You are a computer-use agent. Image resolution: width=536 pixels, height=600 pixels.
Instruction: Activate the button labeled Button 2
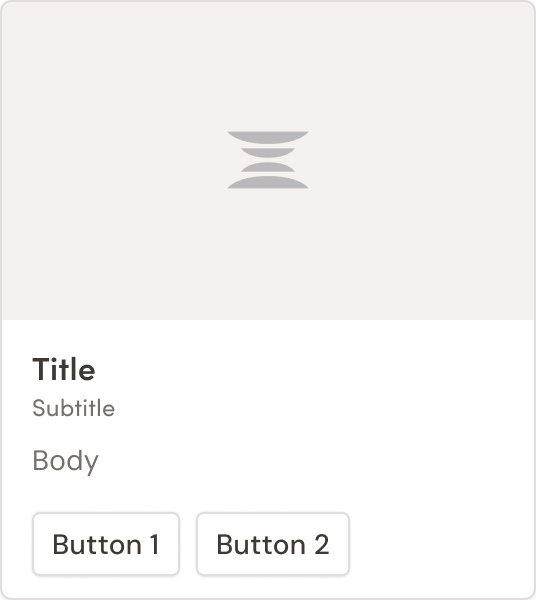[x=273, y=544]
